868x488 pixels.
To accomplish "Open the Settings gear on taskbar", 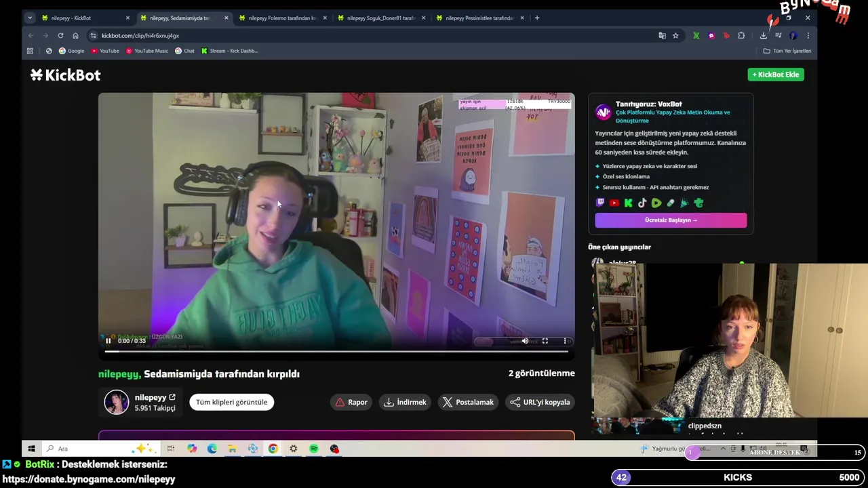I will [293, 449].
